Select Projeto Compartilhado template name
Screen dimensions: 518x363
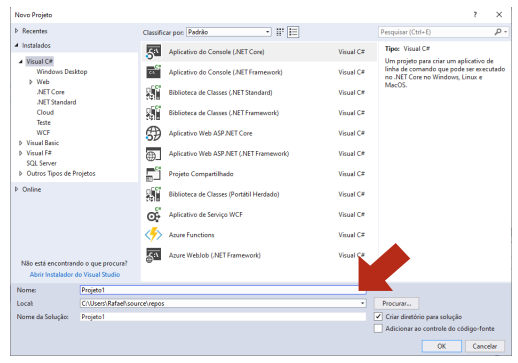tap(201, 174)
